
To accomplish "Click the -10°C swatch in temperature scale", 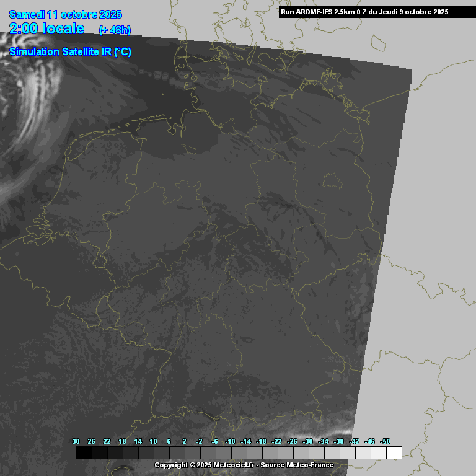I will 239,453.
